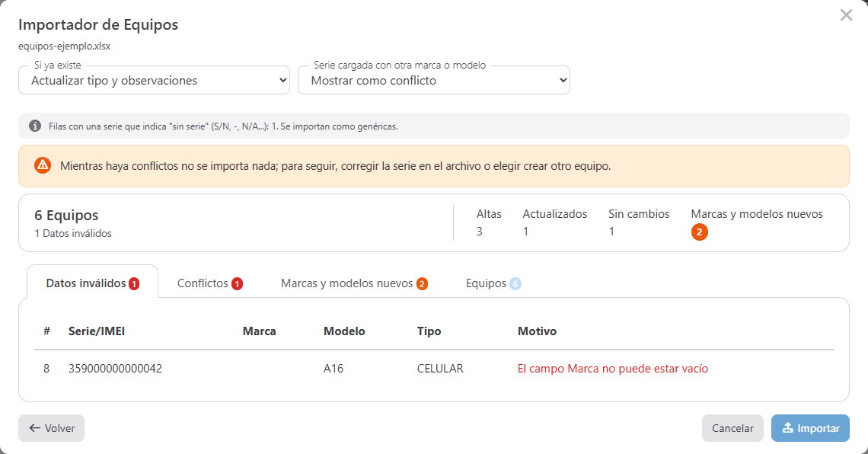
Task: Click the 'Actualizados' summary label
Action: tap(554, 214)
